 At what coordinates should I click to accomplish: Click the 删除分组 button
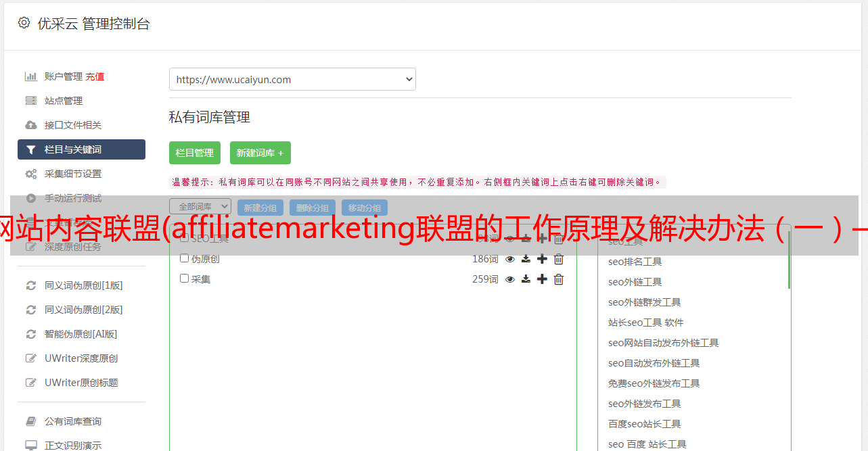313,208
